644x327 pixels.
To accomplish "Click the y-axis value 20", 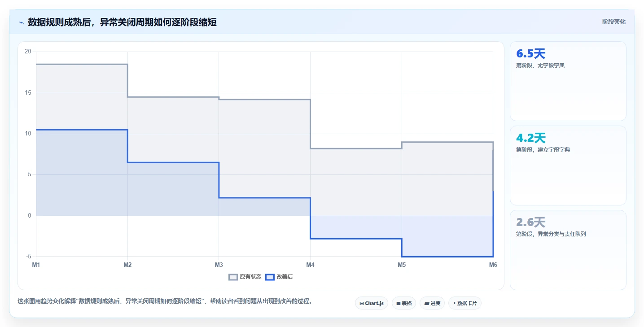I will click(28, 52).
